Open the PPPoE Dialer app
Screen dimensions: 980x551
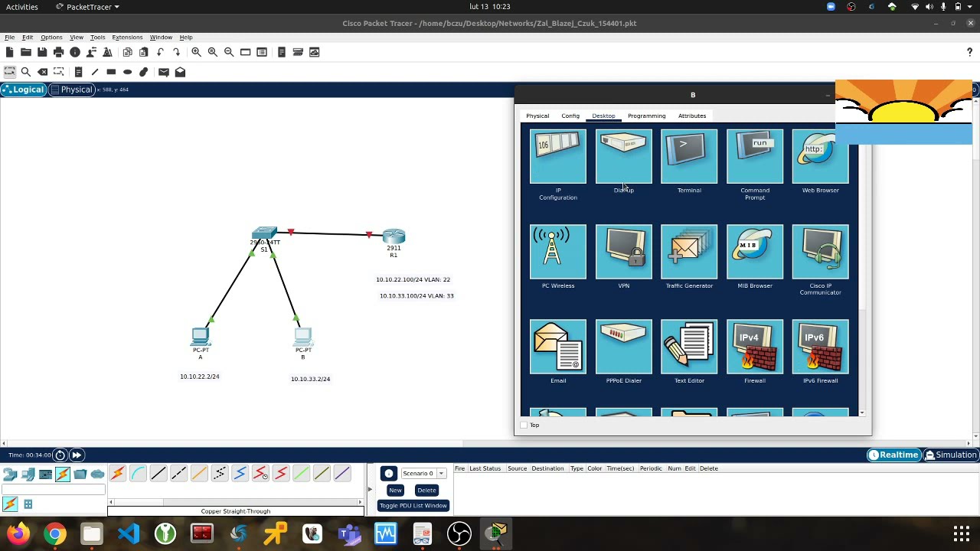coord(624,347)
